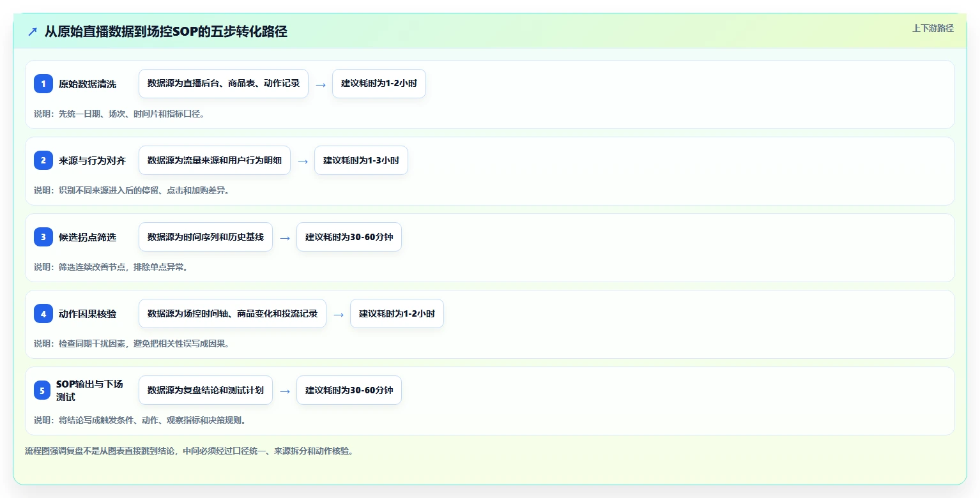Click the number 3 step badge
This screenshot has height=498, width=980.
click(43, 237)
